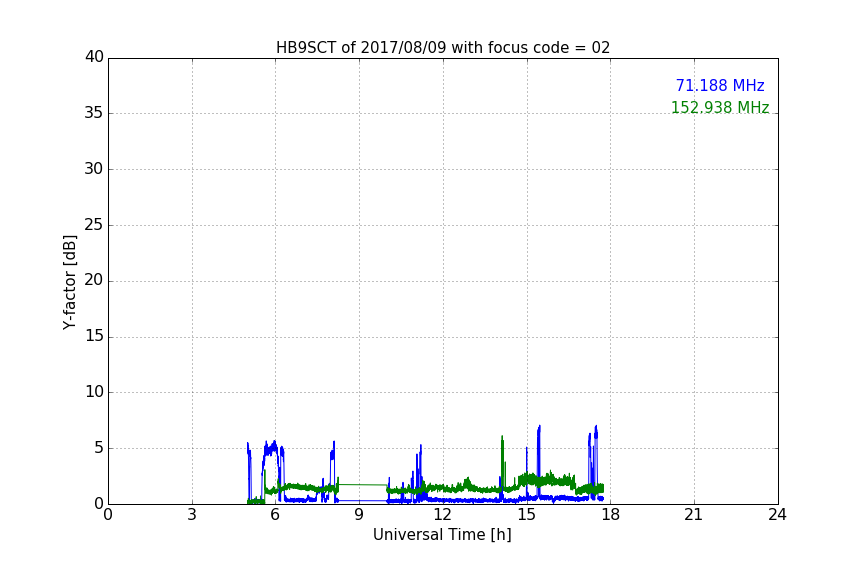Click the y-axis tick label '35'
The width and height of the screenshot is (864, 576).
coord(94,113)
